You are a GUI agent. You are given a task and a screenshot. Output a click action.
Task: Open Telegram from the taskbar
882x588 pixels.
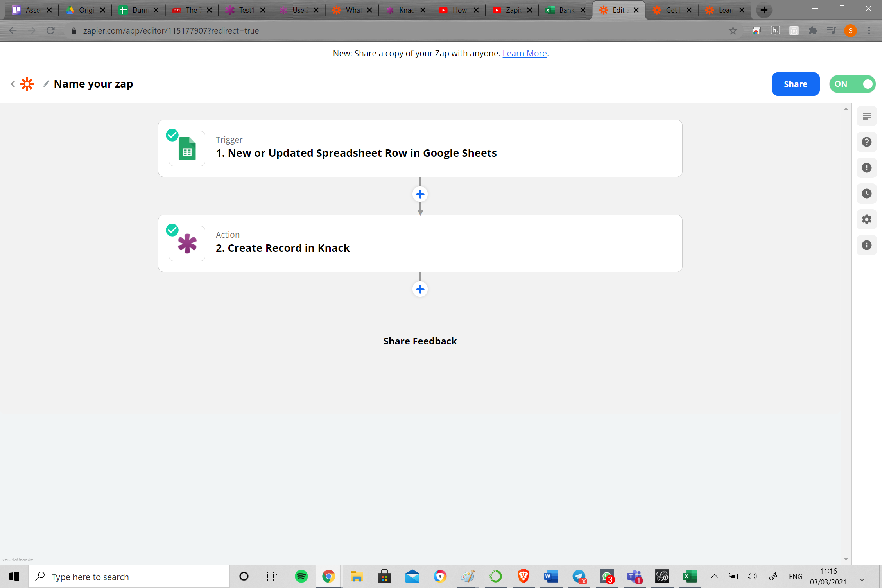(x=579, y=576)
